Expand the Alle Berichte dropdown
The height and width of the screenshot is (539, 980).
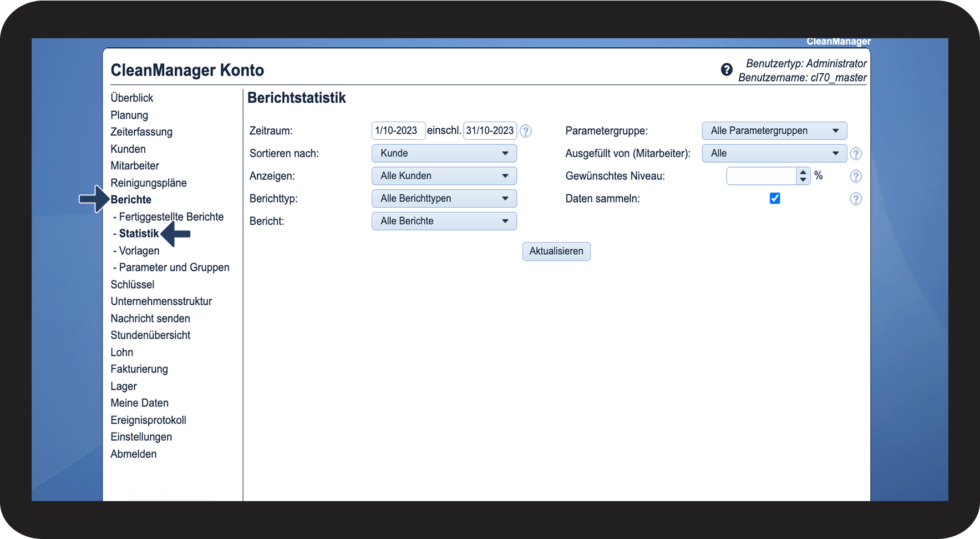tap(444, 221)
